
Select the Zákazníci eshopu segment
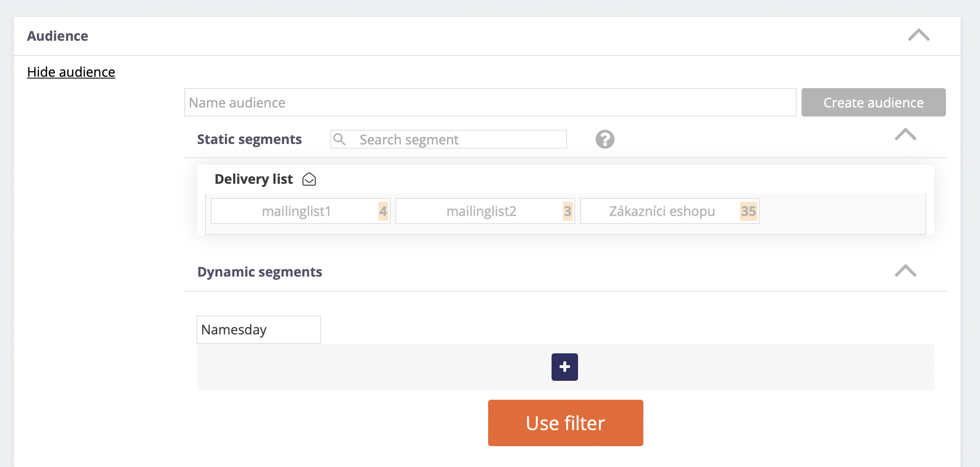[670, 211]
